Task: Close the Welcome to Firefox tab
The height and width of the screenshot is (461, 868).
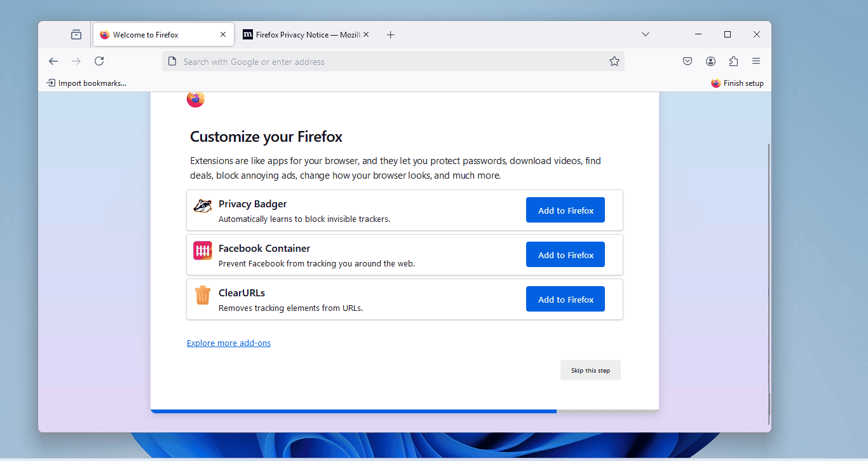Action: click(x=223, y=35)
